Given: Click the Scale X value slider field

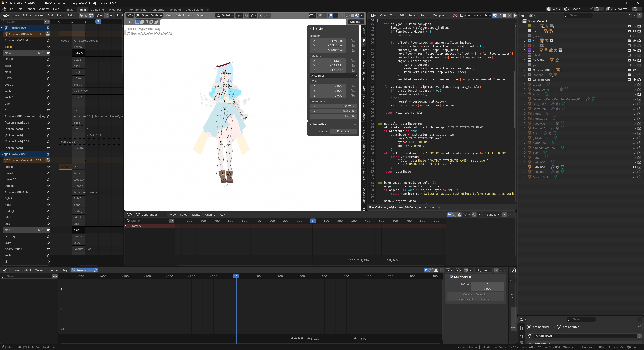Looking at the screenshot, I should [x=328, y=86].
